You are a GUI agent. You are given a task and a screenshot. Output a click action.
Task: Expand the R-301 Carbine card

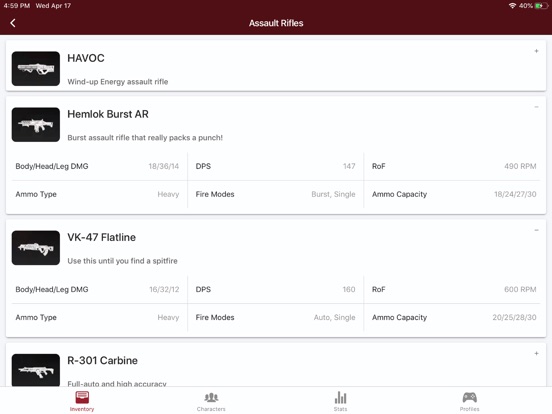(536, 353)
